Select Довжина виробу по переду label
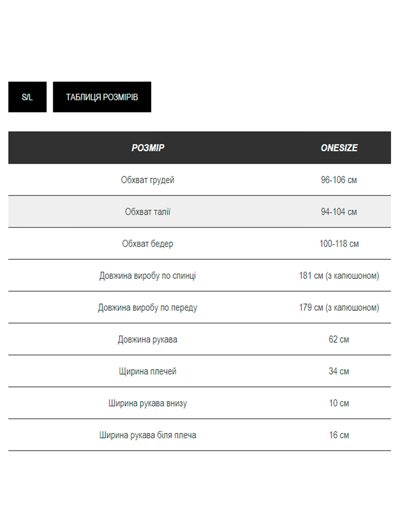 (147, 307)
